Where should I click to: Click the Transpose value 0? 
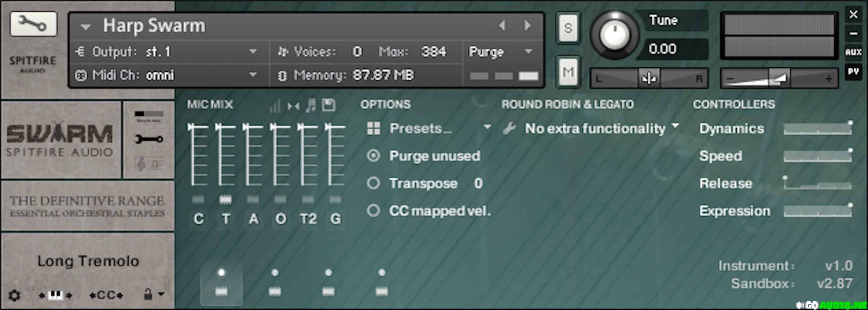[x=478, y=183]
